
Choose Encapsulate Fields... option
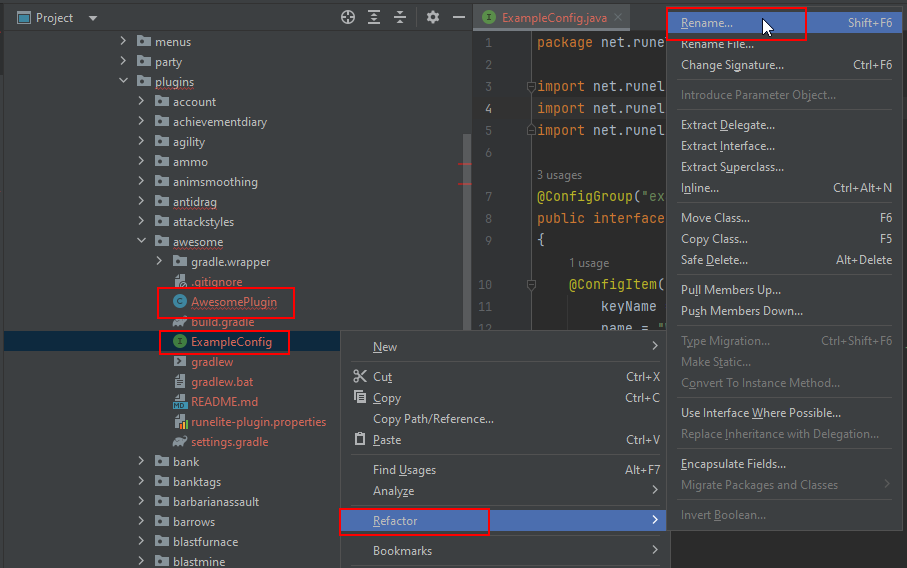pos(786,464)
